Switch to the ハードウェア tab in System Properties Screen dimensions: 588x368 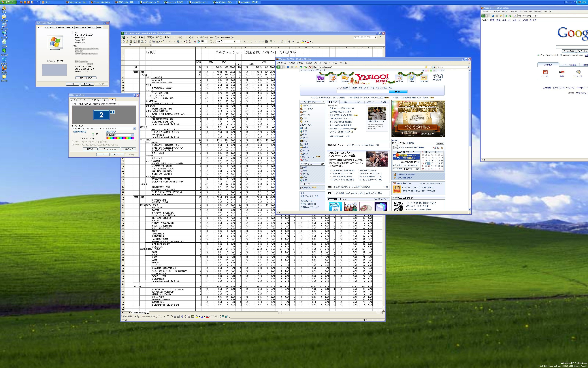60,27
